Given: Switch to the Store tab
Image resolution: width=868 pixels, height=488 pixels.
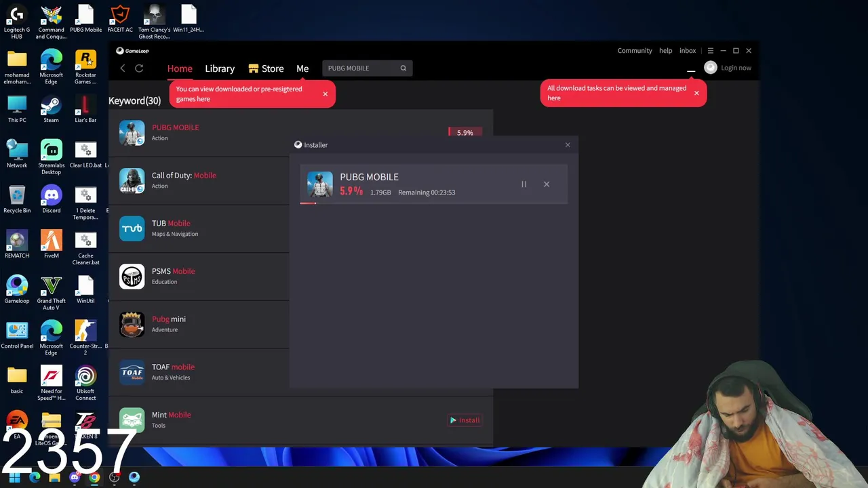Looking at the screenshot, I should click(x=266, y=68).
